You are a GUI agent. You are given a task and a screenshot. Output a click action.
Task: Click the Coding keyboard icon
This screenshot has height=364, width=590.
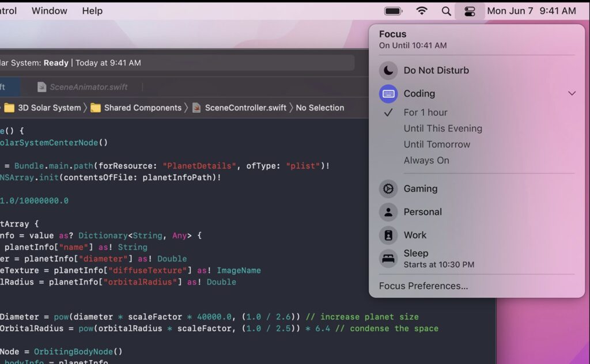(x=388, y=94)
